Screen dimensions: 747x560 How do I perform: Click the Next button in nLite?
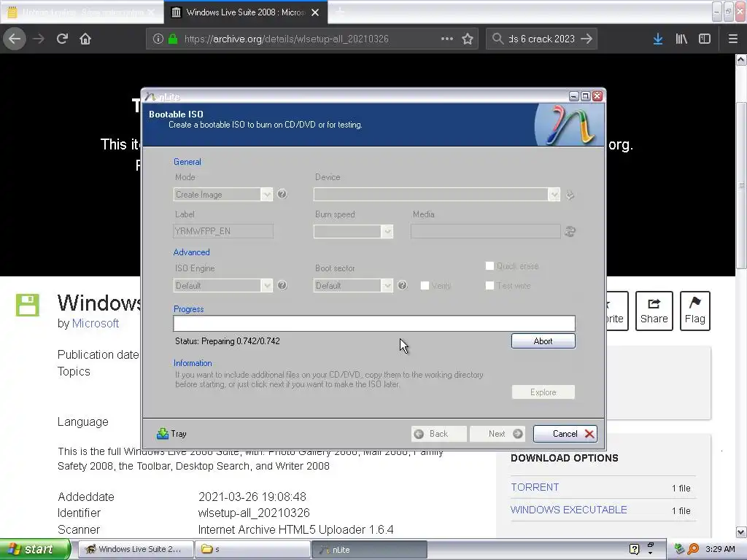tap(498, 433)
